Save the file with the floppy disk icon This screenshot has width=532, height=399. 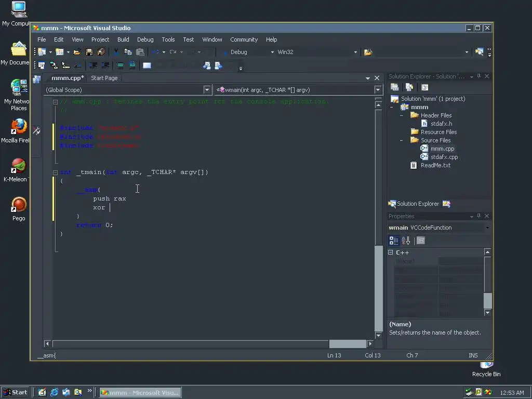tap(89, 52)
